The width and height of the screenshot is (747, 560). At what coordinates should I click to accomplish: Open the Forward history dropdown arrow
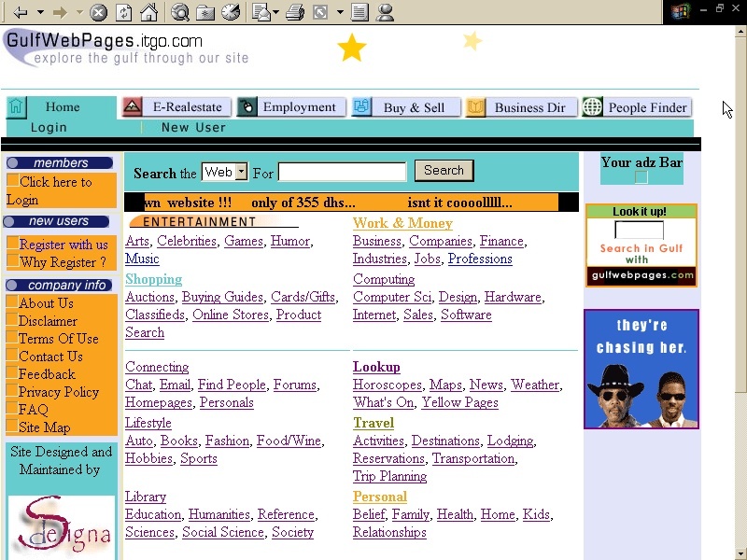(80, 12)
